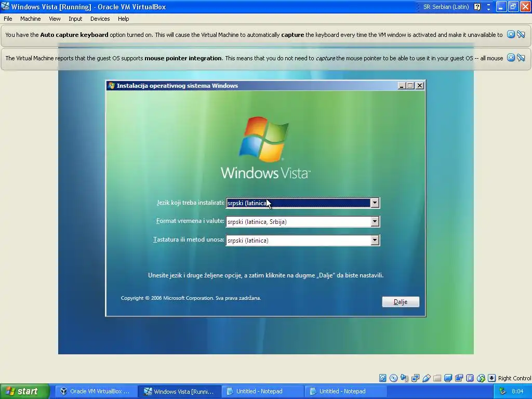
Task: Click the optical disc status icon
Action: click(393, 378)
